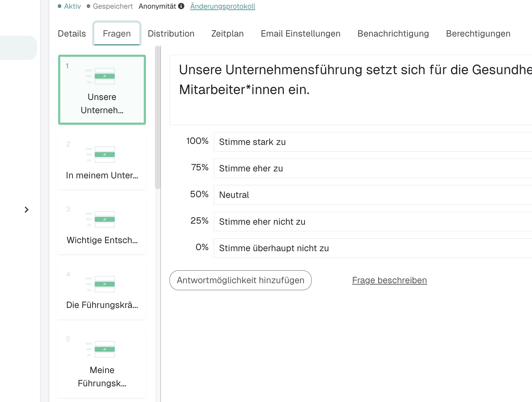Click Antwortmöglichkeit hinzufügen
The height and width of the screenshot is (402, 532).
tap(240, 280)
